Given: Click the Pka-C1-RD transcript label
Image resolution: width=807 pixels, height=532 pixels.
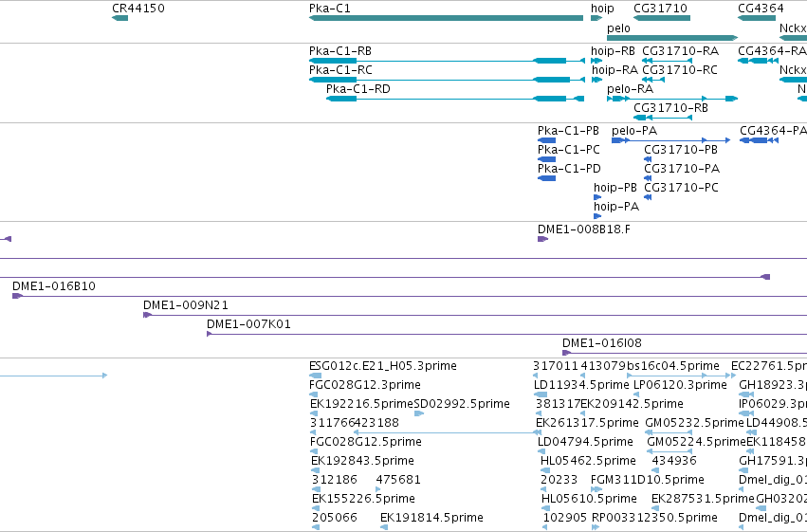Looking at the screenshot, I should (x=358, y=89).
